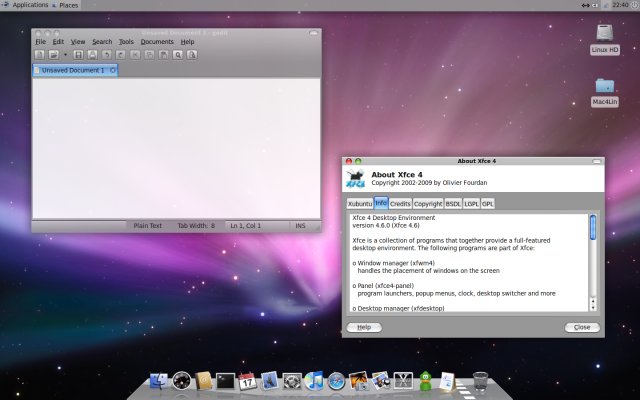Select the Info tab in About Xfce

coord(381,203)
